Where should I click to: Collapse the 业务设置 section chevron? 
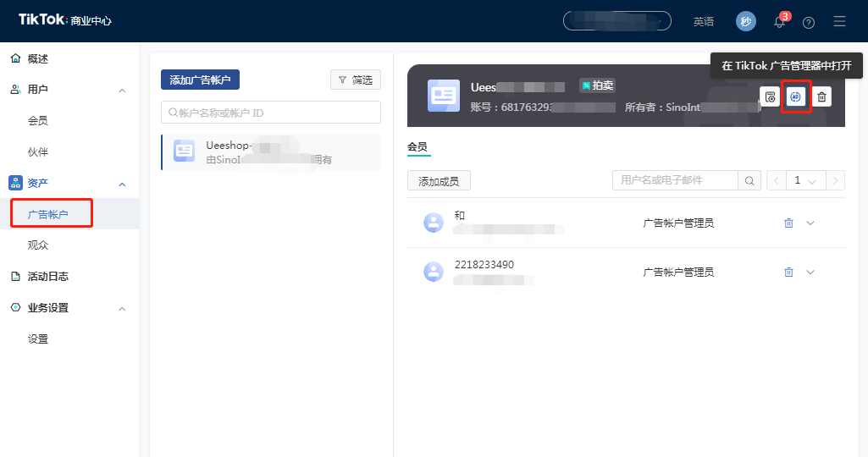[x=122, y=309]
